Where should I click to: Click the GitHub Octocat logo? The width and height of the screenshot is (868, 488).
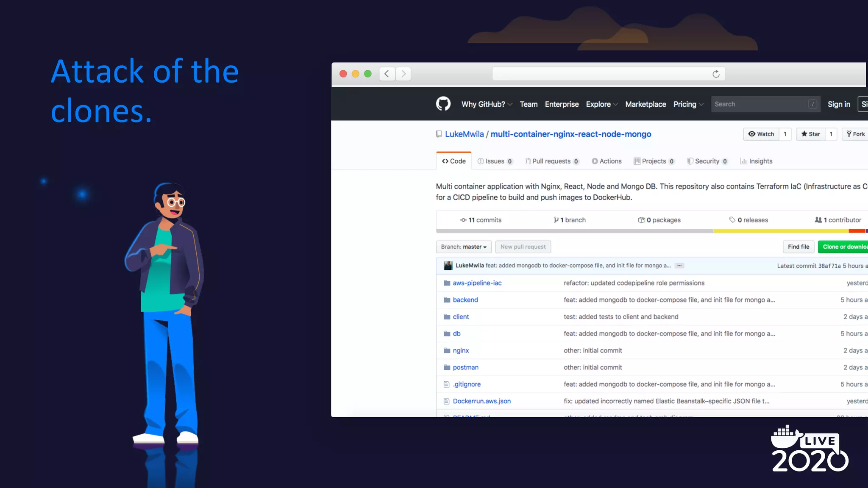click(x=443, y=104)
